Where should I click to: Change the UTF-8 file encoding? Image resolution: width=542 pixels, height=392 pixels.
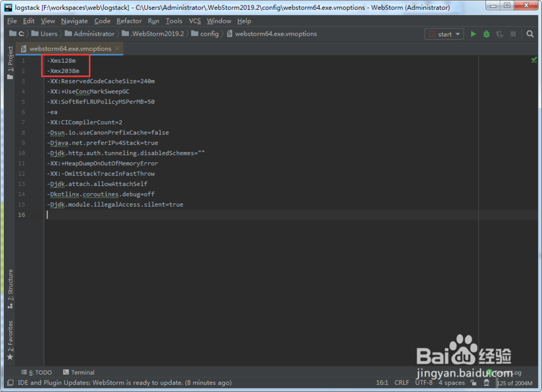point(424,383)
